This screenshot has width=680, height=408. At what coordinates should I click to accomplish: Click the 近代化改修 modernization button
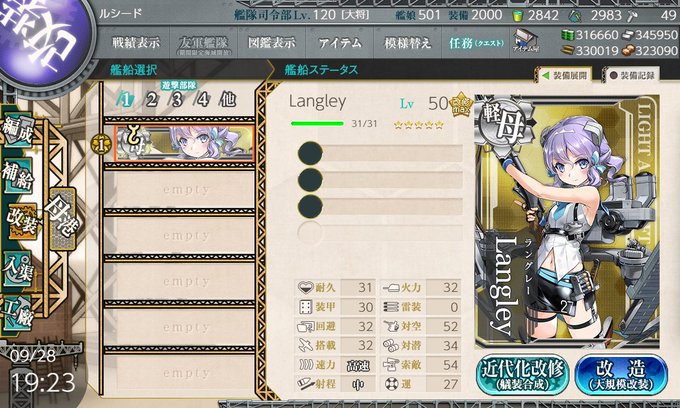(523, 375)
